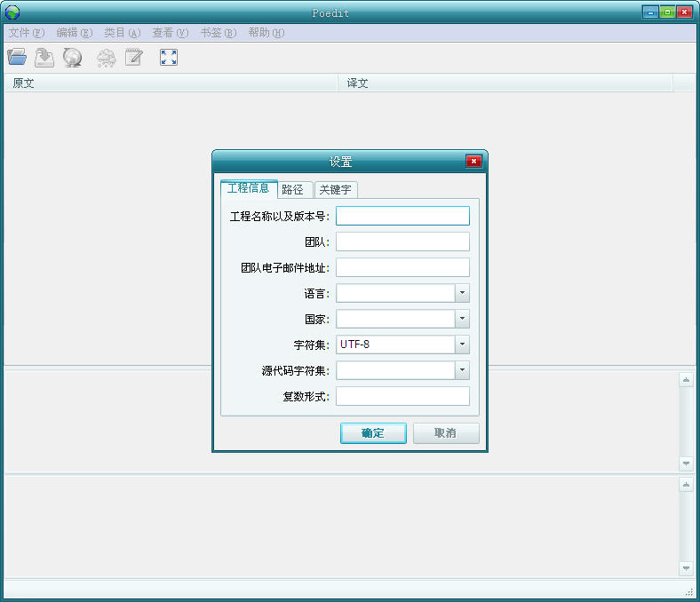Click down arrow of bottom pane scrollbar
Image resolution: width=700 pixels, height=602 pixels.
click(686, 568)
